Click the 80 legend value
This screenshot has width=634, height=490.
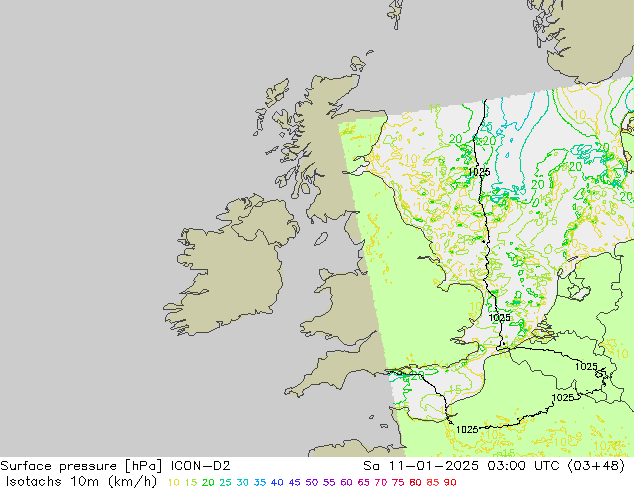point(416,482)
